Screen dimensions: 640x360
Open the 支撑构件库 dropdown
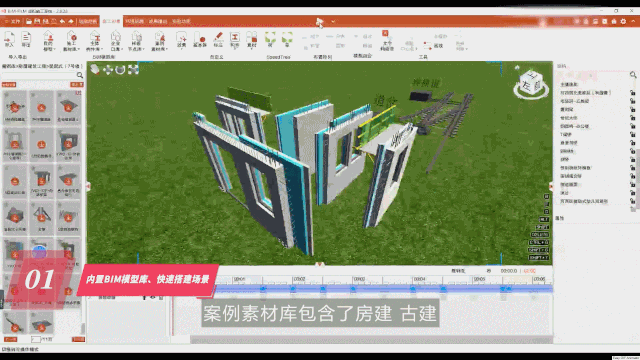point(94,41)
